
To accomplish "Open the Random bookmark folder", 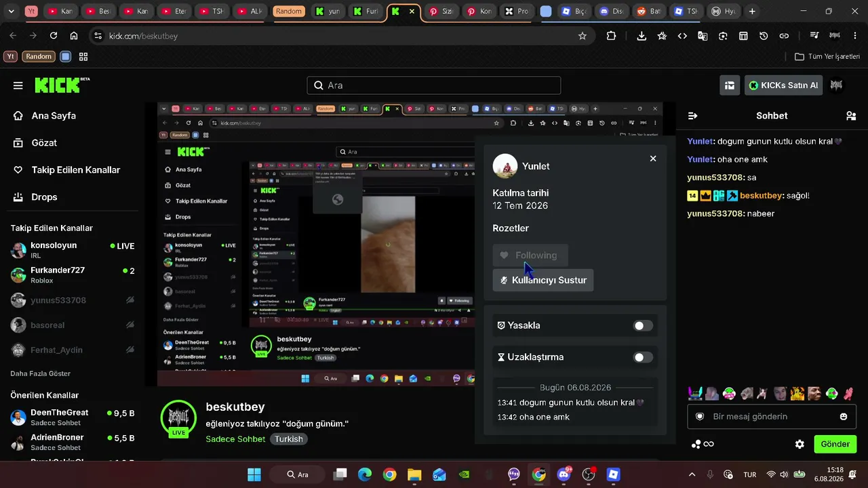I will tap(39, 57).
